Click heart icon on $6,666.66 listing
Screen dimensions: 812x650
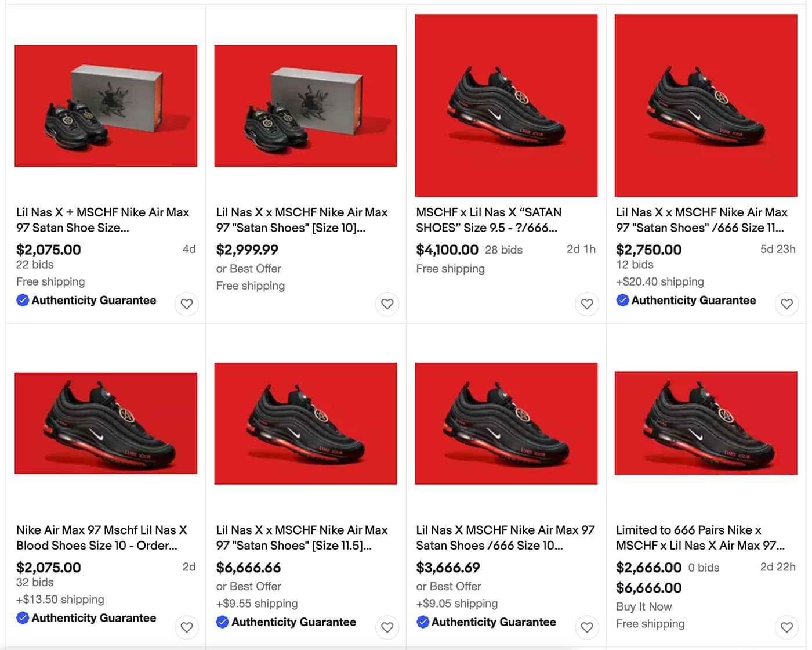pyautogui.click(x=387, y=627)
